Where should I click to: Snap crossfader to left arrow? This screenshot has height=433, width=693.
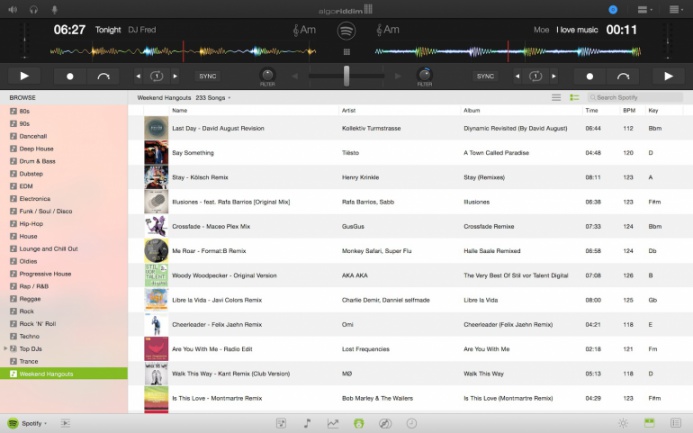(295, 76)
